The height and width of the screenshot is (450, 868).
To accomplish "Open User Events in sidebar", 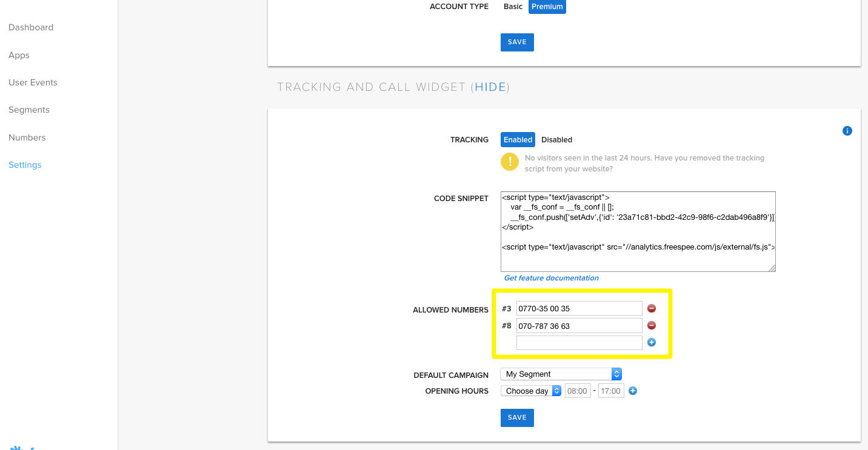I will [x=33, y=82].
